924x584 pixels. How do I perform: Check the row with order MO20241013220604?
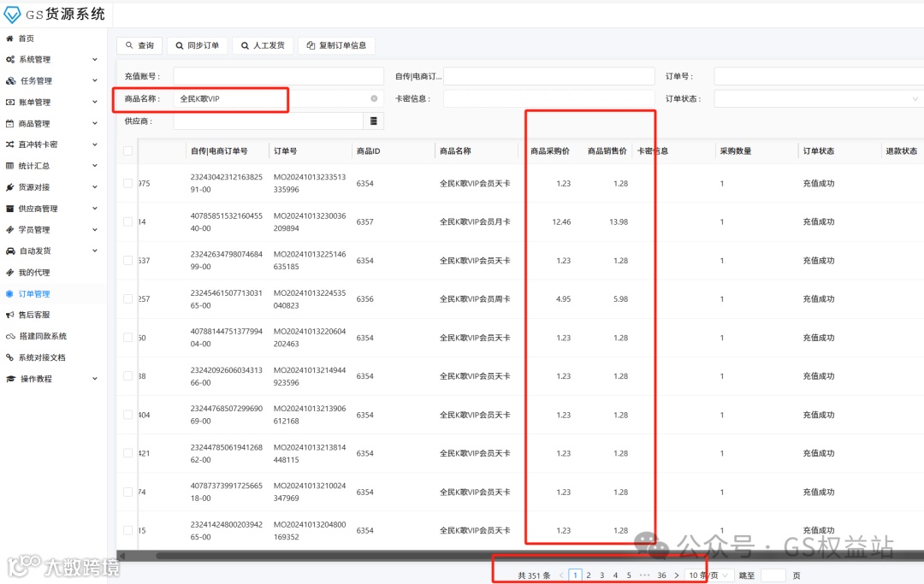tap(127, 338)
